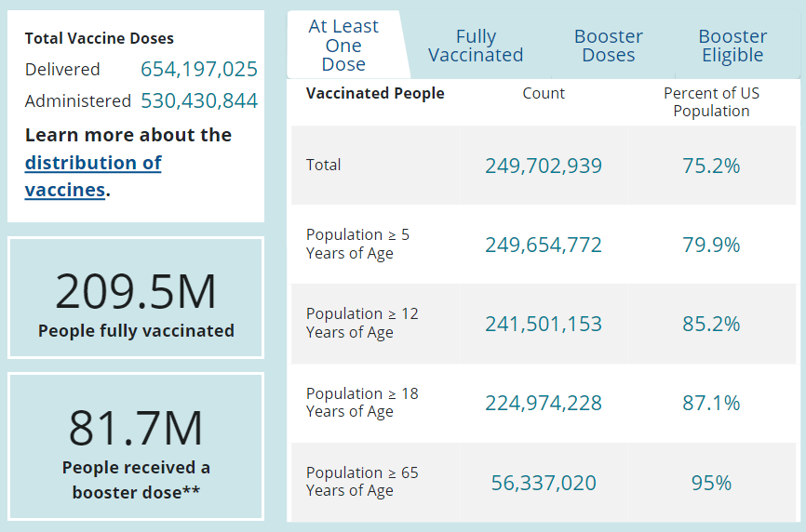This screenshot has height=532, width=806.
Task: Select the Population ≥ 18 Years row label
Action: point(362,403)
